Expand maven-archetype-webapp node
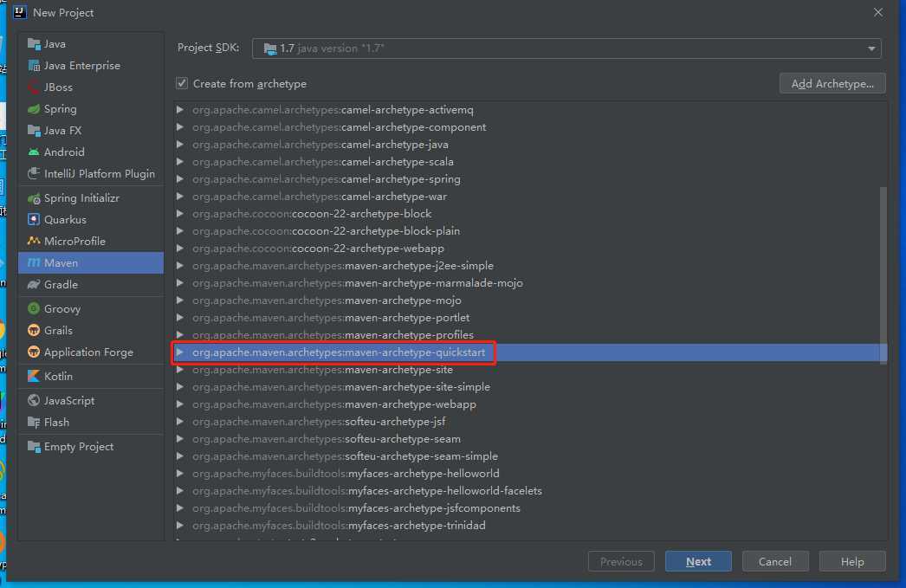Image resolution: width=906 pixels, height=588 pixels. pyautogui.click(x=179, y=404)
